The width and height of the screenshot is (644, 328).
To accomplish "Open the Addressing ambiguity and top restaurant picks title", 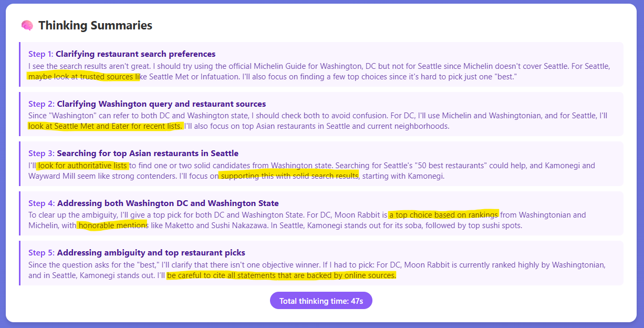I will tap(151, 253).
